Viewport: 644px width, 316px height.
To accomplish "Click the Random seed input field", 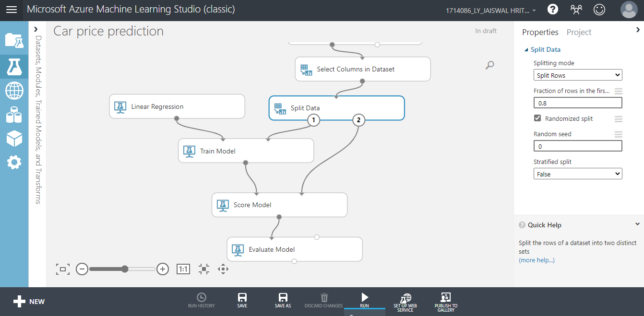I will pos(578,146).
